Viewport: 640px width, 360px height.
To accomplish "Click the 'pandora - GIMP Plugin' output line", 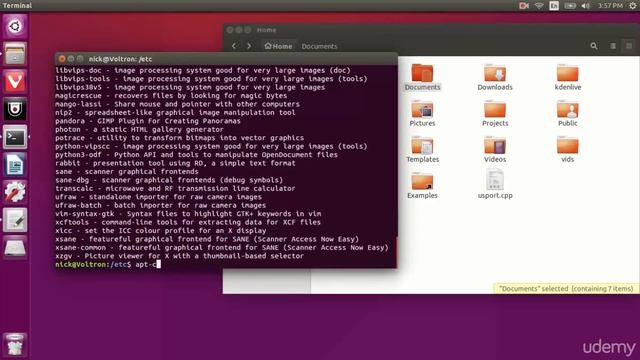I will tap(148, 121).
